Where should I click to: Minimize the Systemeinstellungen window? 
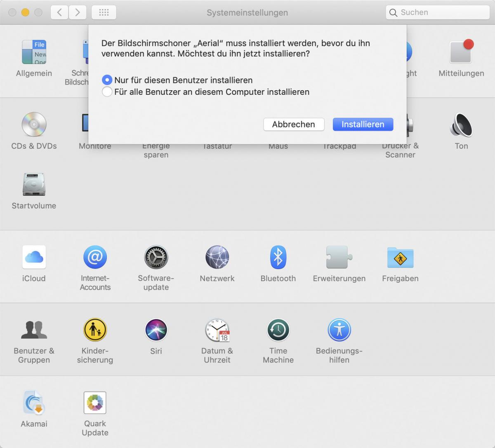click(25, 12)
